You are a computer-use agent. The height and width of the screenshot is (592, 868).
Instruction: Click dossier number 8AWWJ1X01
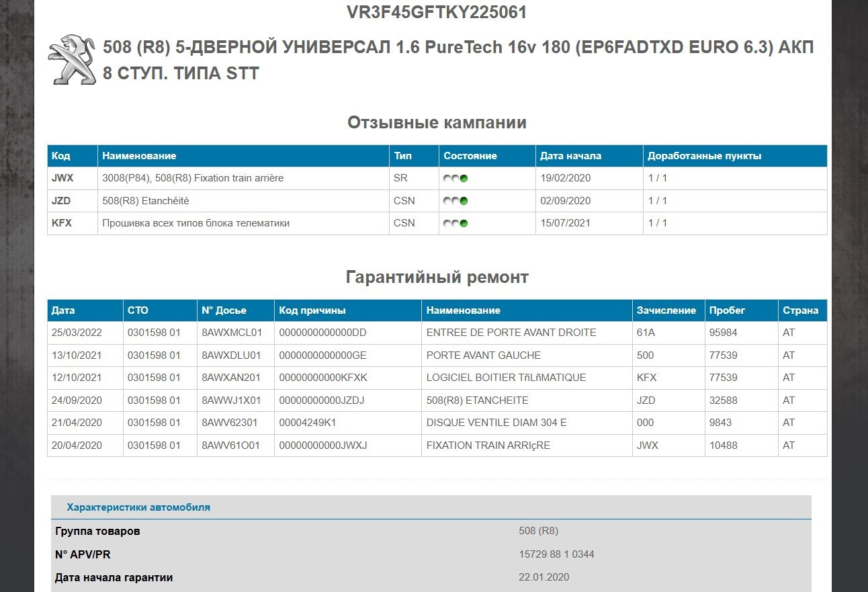[x=231, y=400]
